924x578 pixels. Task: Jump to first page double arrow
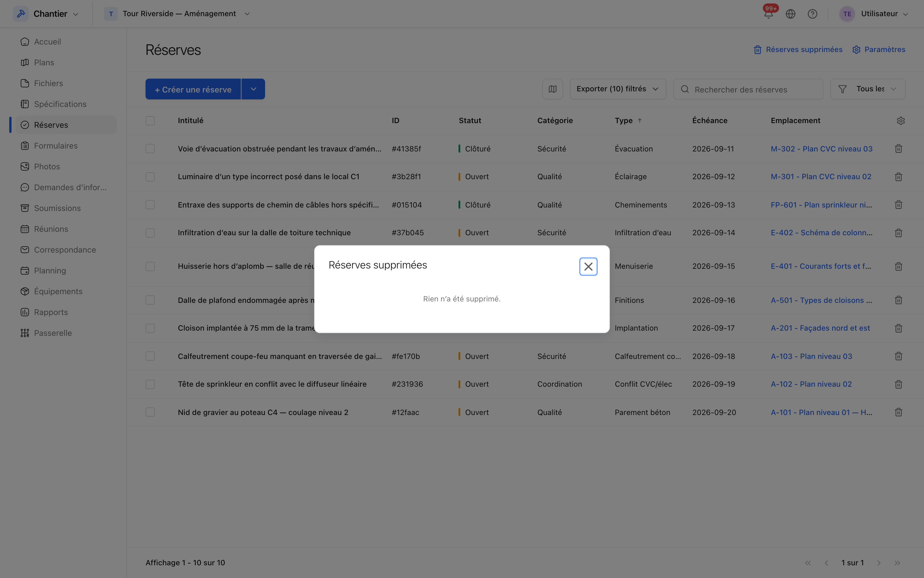pyautogui.click(x=808, y=563)
